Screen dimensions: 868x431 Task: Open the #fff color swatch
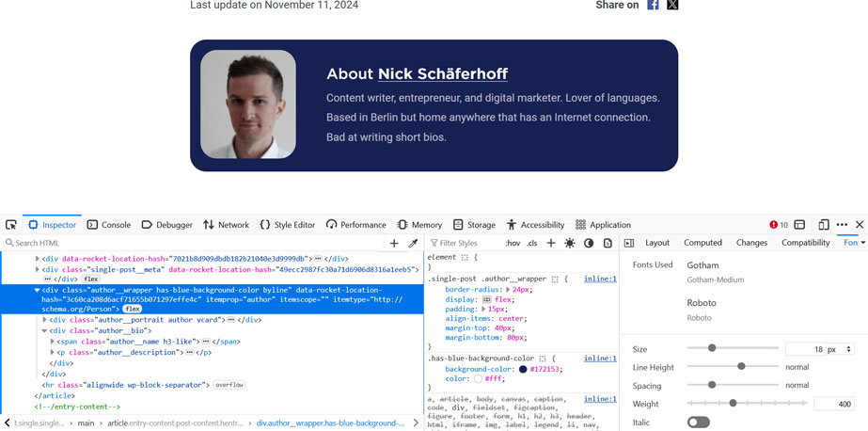479,379
